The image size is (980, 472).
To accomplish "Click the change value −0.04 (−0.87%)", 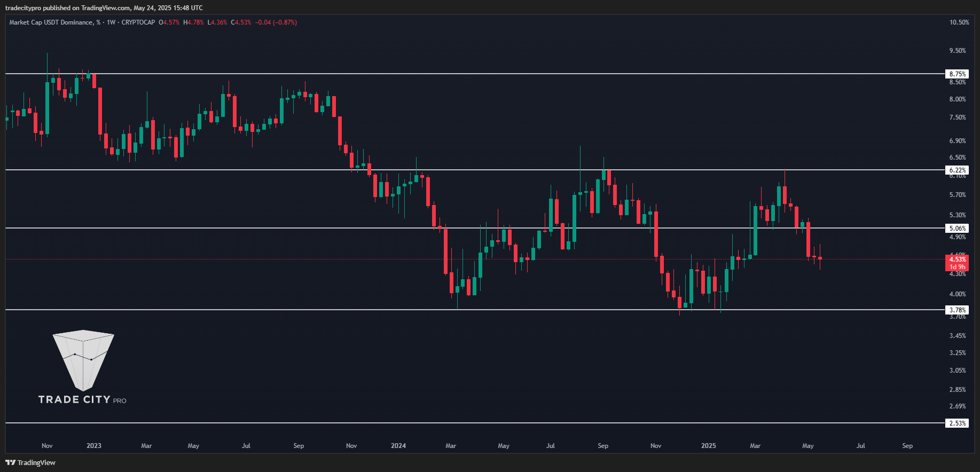I will click(x=276, y=22).
